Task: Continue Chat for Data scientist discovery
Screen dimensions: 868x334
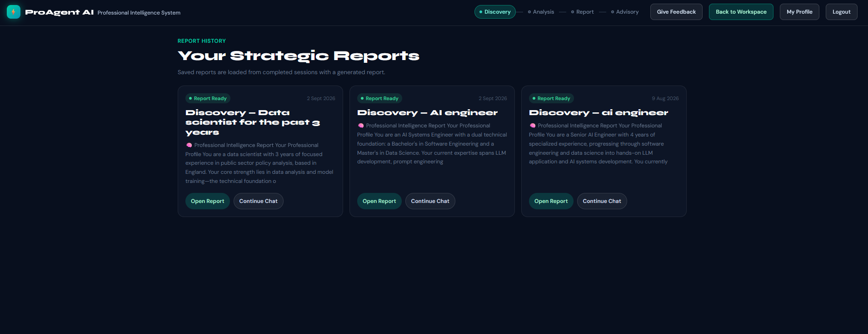Action: (259, 201)
